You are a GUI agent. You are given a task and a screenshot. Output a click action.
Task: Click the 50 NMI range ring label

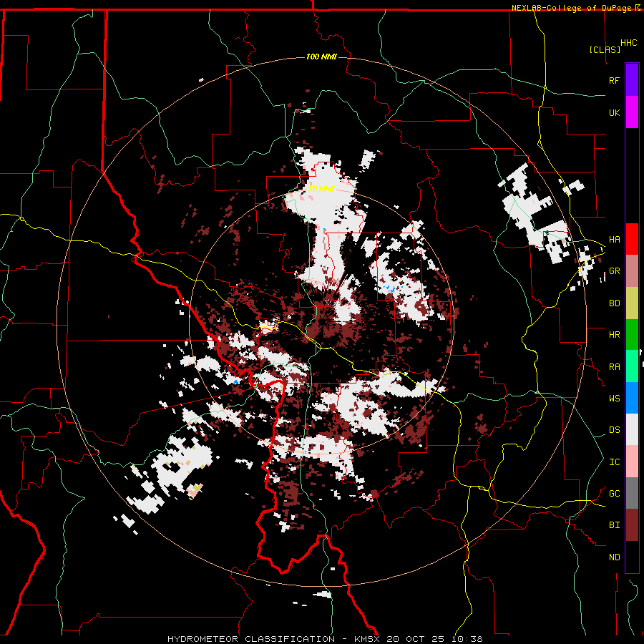coord(321,189)
